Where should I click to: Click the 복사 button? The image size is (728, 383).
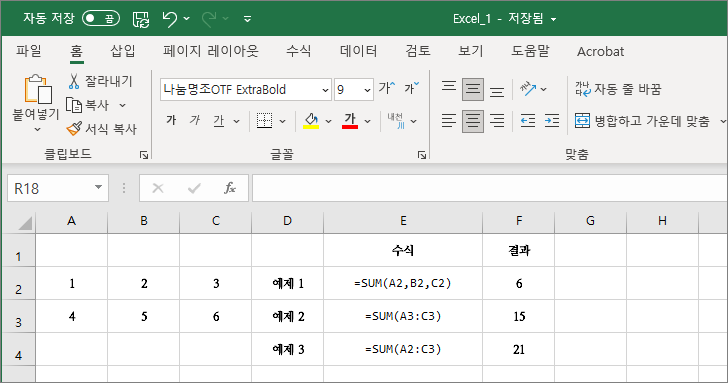tap(88, 105)
